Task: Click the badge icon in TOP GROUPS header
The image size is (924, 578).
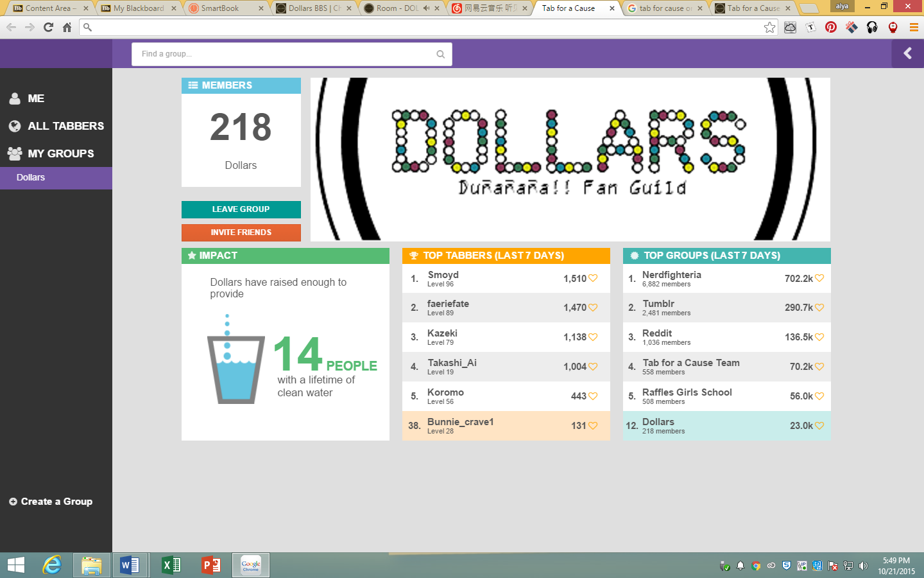Action: point(635,256)
